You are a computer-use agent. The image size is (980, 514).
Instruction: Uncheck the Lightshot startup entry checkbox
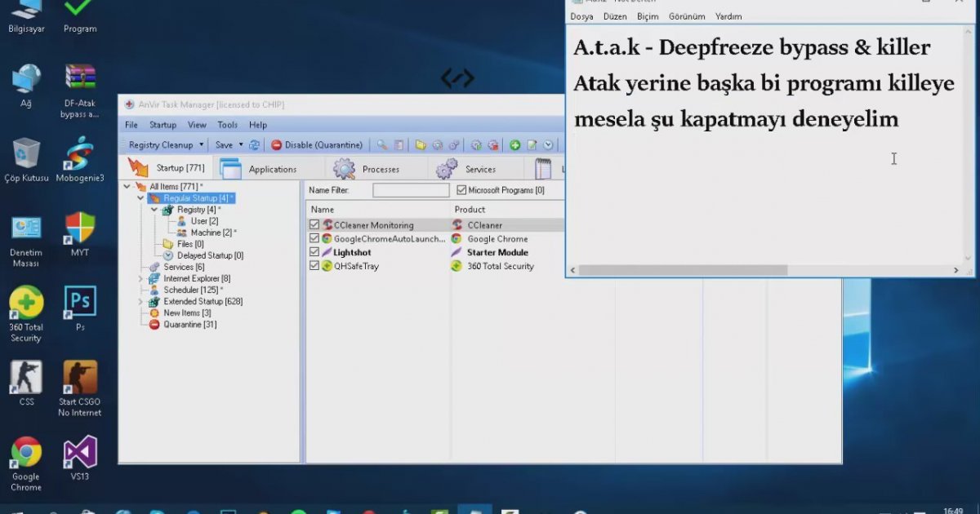click(314, 253)
